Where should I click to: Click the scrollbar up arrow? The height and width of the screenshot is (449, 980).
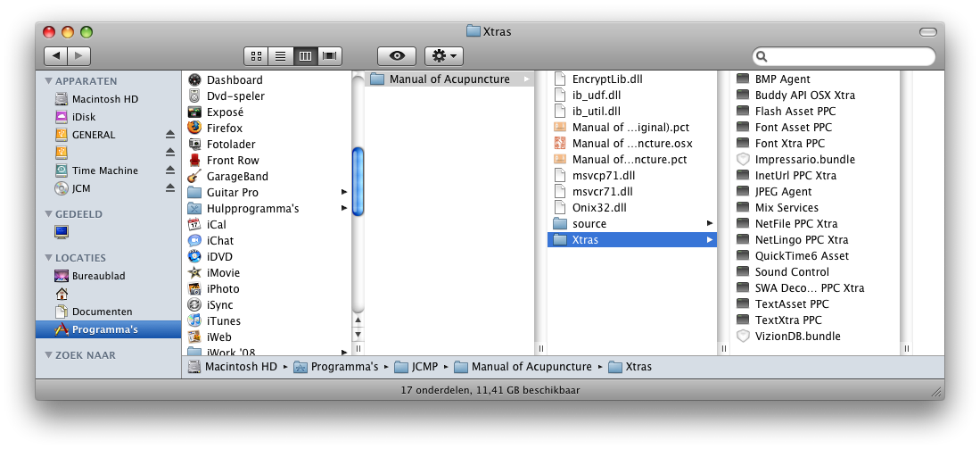point(358,320)
